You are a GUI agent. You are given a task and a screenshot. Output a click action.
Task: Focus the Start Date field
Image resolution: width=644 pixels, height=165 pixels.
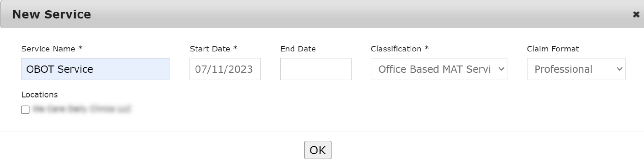pyautogui.click(x=225, y=69)
